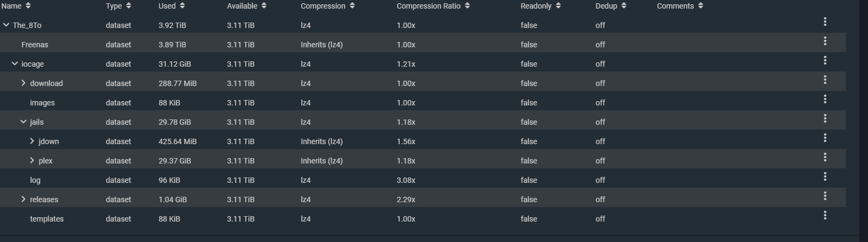Collapse the The_8To pool tree
Screen dimensions: 868x242
tap(6, 25)
